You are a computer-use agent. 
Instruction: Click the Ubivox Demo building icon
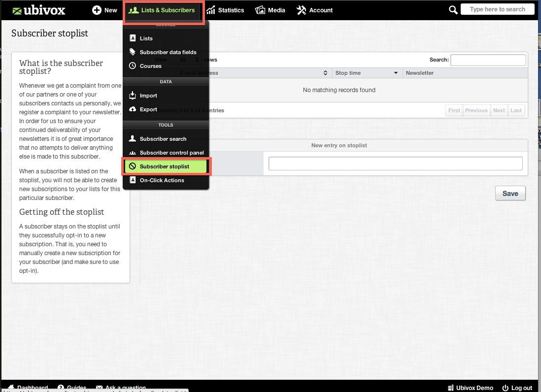point(451,388)
